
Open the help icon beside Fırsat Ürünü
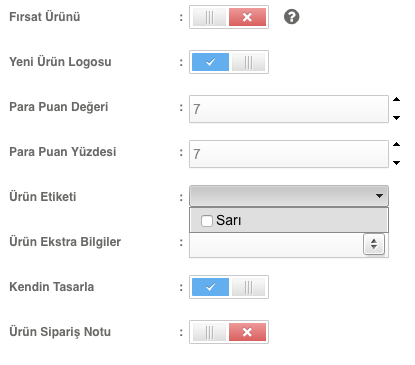click(291, 17)
